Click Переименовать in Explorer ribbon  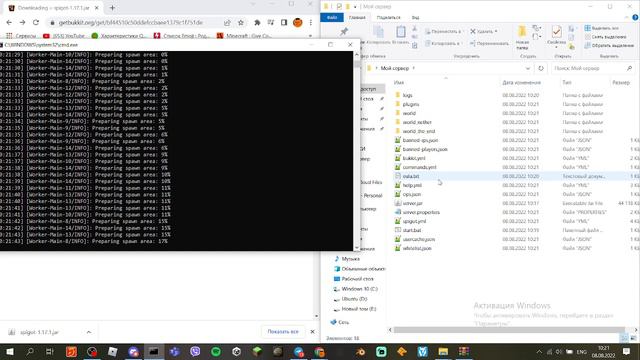click(x=489, y=43)
